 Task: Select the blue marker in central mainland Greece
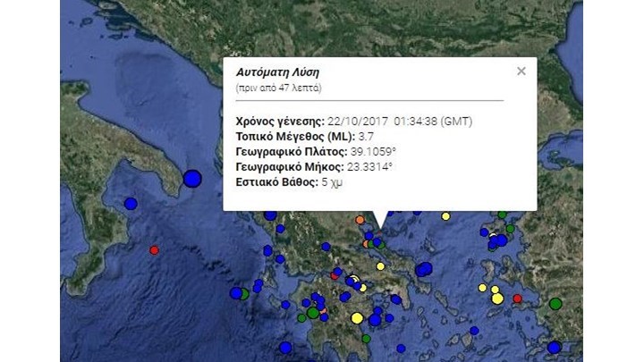[326, 247]
